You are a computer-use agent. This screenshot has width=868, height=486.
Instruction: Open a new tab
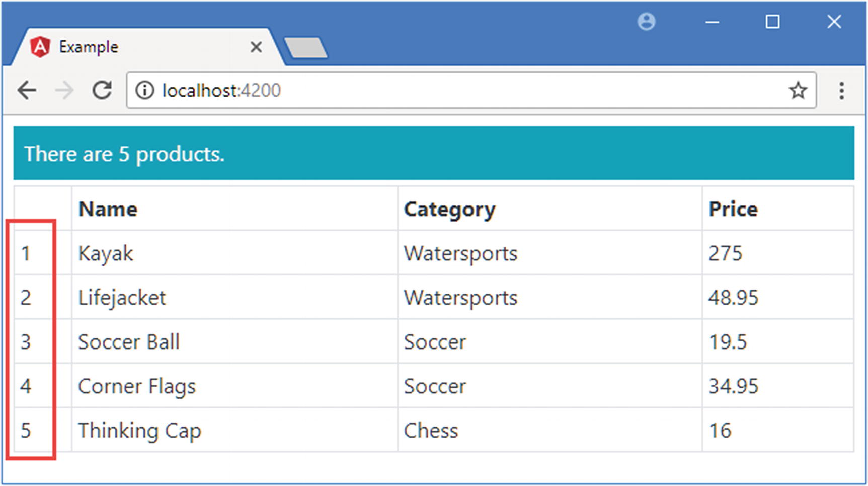(x=306, y=48)
